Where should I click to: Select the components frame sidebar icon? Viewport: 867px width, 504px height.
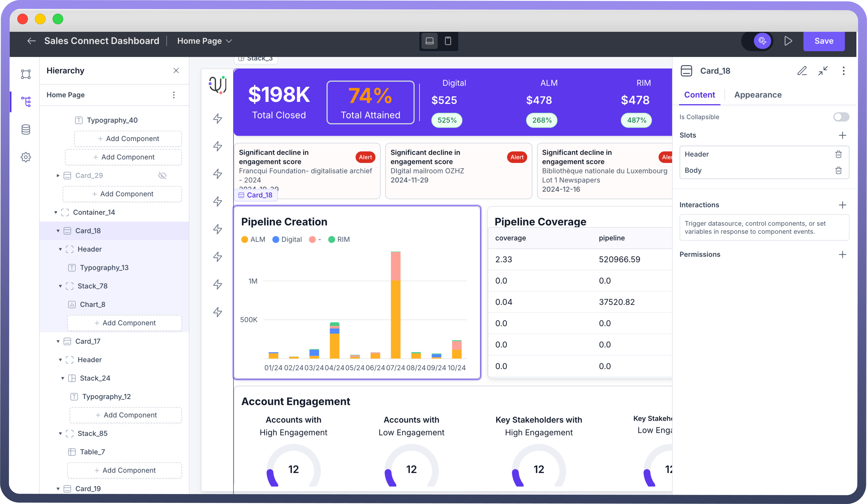coord(26,74)
